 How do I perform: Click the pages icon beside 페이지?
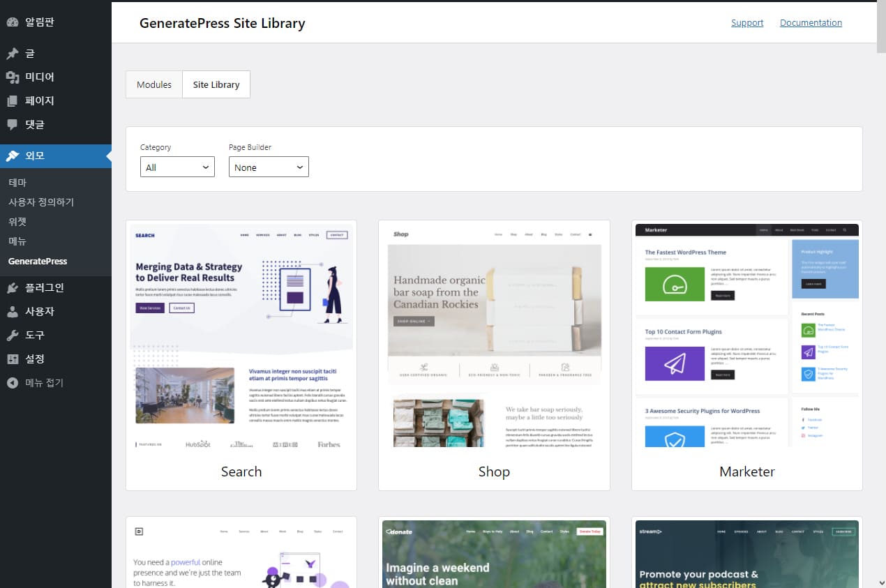coord(13,101)
